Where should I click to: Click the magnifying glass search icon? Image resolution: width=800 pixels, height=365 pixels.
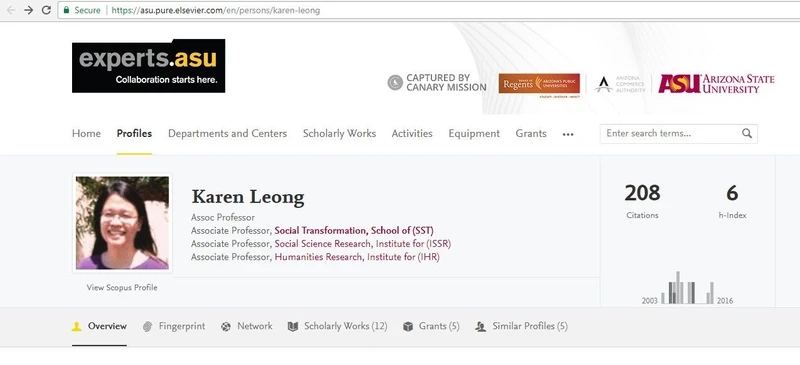(746, 134)
